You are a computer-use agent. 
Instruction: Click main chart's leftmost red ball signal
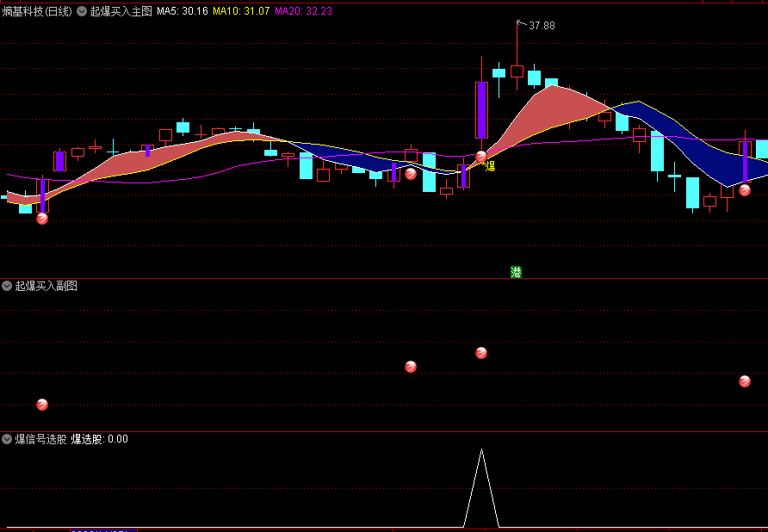click(42, 219)
